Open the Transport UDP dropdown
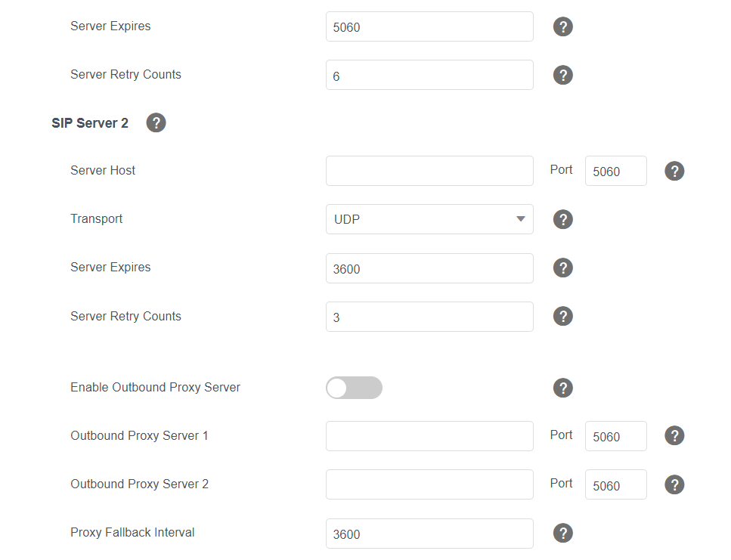731x560 pixels. tap(429, 219)
